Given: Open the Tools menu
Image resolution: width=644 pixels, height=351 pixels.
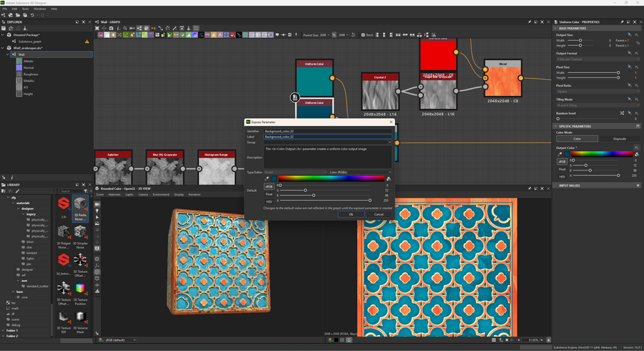Looking at the screenshot, I should 25,9.
